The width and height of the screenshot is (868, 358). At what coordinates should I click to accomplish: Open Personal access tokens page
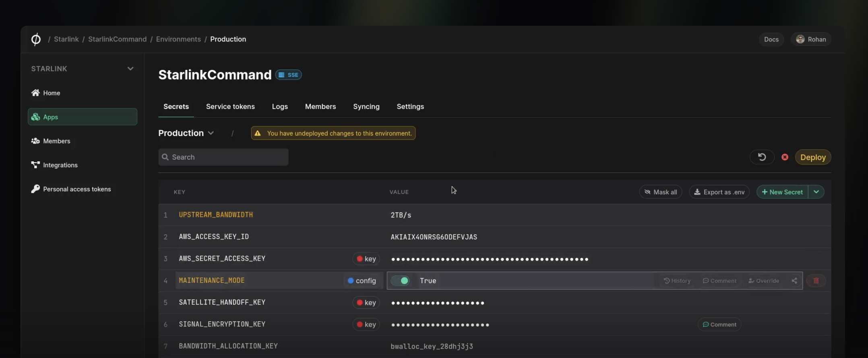tap(71, 189)
